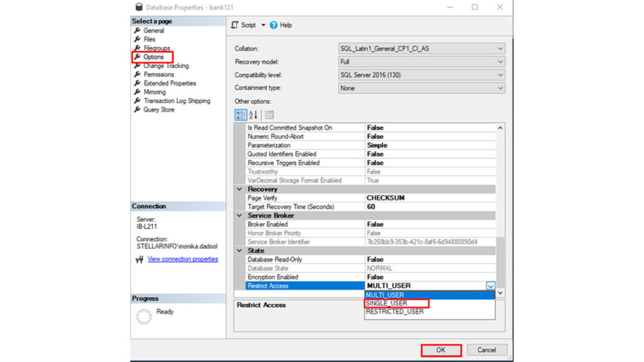The height and width of the screenshot is (362, 644).
Task: Maximize the Database Properties window
Action: coord(475,7)
